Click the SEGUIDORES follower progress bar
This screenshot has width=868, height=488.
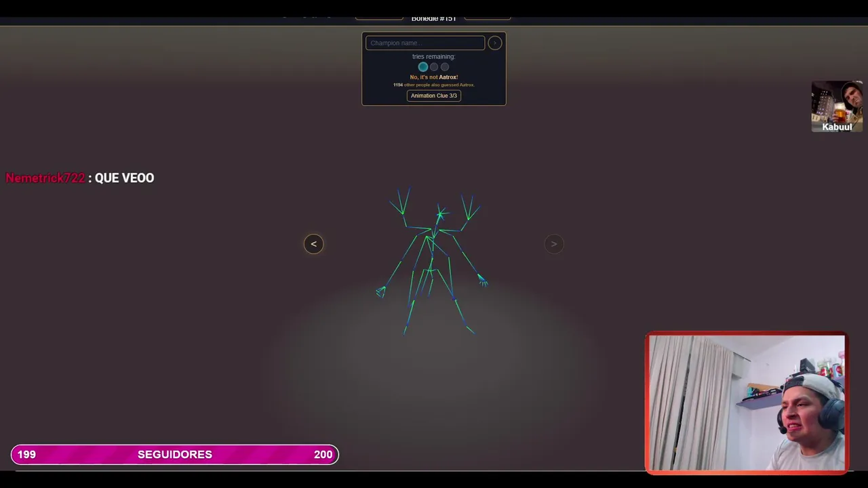pyautogui.click(x=175, y=454)
